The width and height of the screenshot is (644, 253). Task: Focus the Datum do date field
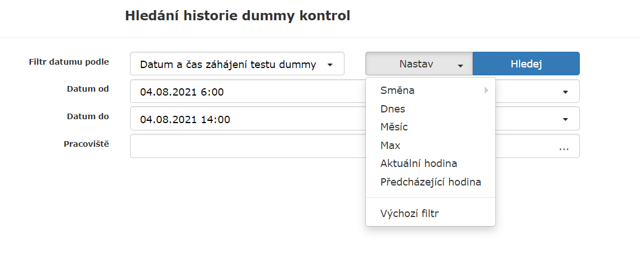point(248,119)
